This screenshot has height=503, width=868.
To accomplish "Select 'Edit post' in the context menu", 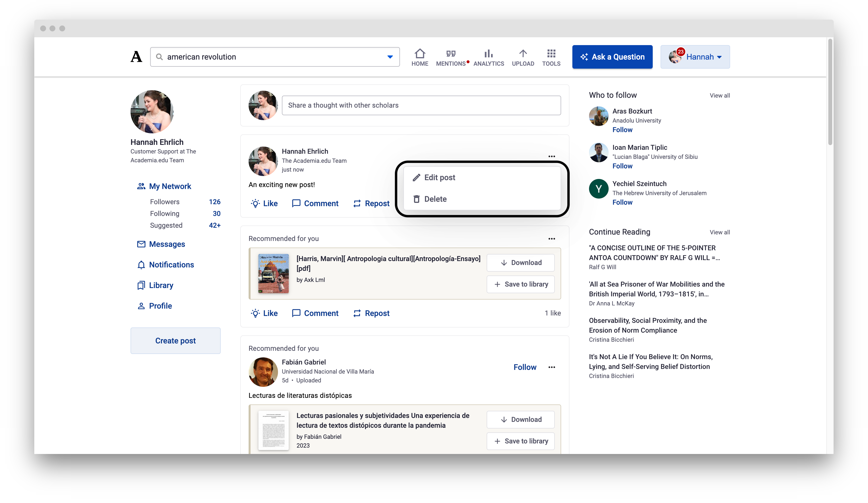I will [440, 177].
